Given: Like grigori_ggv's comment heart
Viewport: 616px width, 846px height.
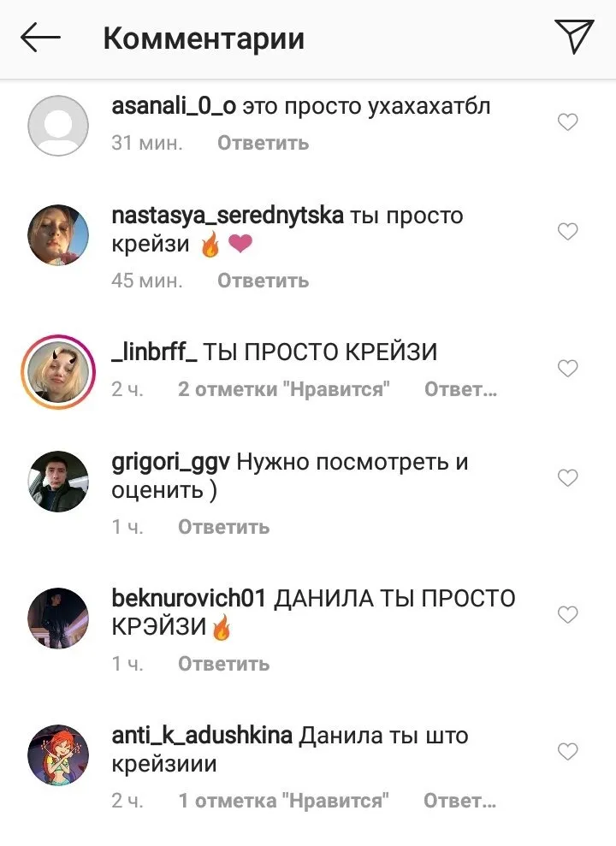Looking at the screenshot, I should (567, 477).
